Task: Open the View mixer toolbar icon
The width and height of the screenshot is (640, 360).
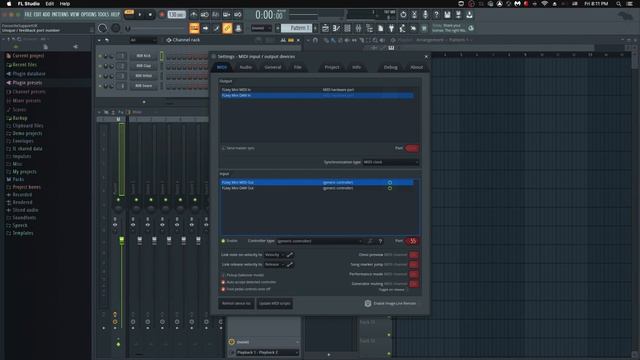Action: click(358, 28)
